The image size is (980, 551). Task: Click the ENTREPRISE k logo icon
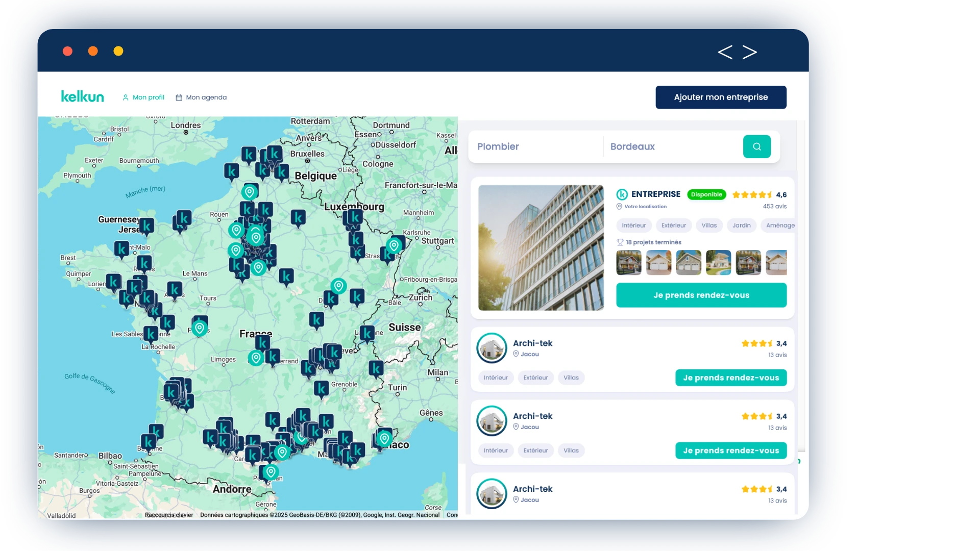pyautogui.click(x=622, y=194)
